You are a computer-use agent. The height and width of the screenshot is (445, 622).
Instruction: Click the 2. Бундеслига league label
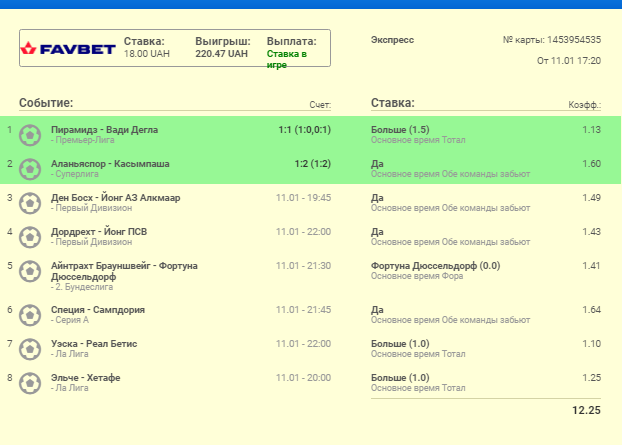(82, 287)
